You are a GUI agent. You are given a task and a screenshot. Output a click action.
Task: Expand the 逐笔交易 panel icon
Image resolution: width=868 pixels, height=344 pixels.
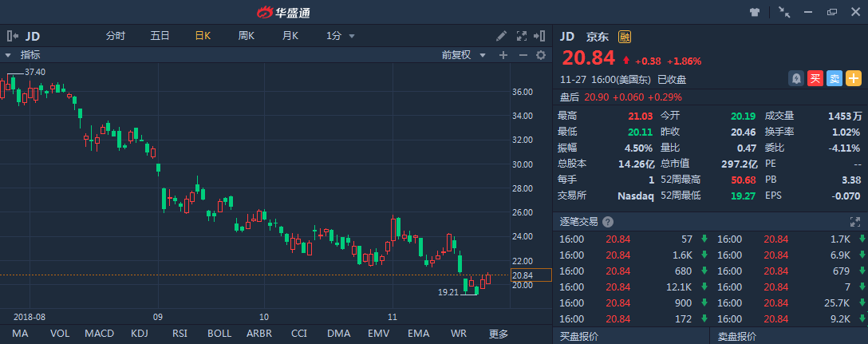(x=854, y=222)
